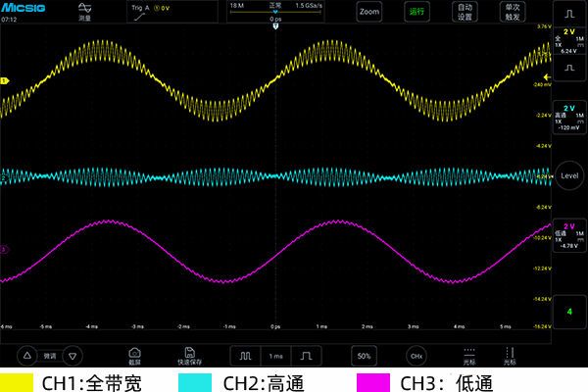
Task: Click the round Level button
Action: (569, 175)
